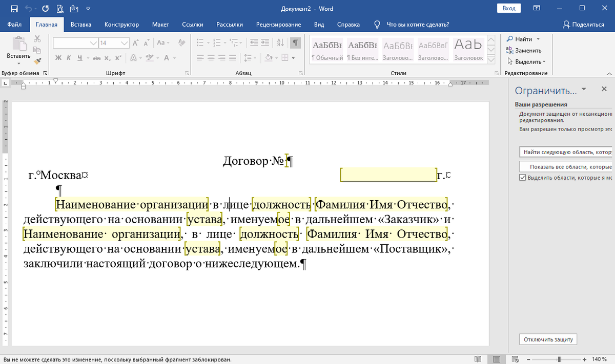Screen dimensions: 615x364
Task: Toggle Underline (Ч) formatting
Action: (80, 58)
